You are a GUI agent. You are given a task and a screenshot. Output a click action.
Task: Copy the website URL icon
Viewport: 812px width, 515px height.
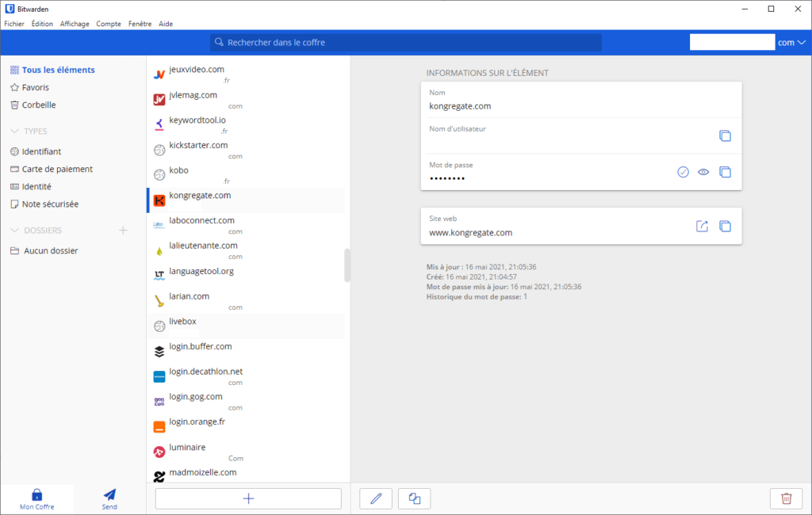point(725,226)
